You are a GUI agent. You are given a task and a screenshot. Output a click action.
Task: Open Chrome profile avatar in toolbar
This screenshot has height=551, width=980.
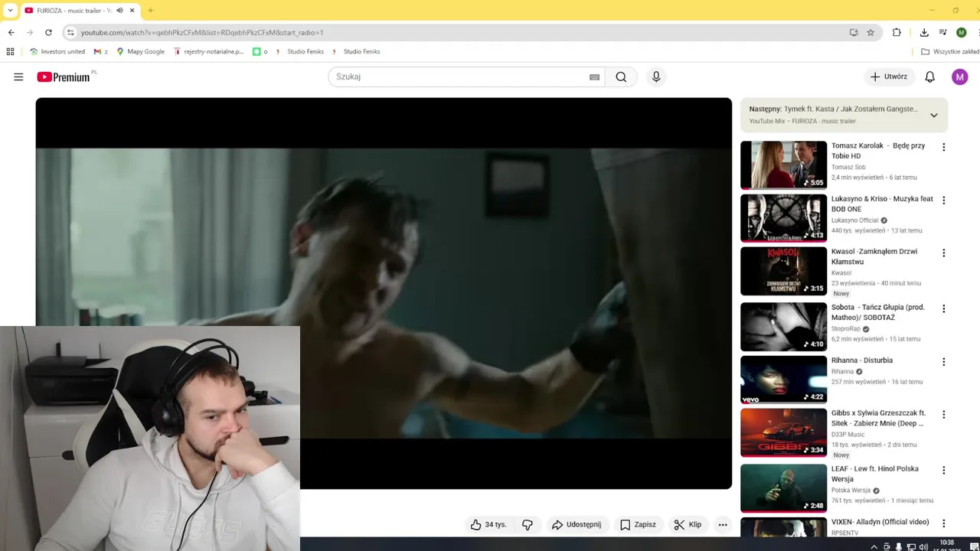pos(962,32)
